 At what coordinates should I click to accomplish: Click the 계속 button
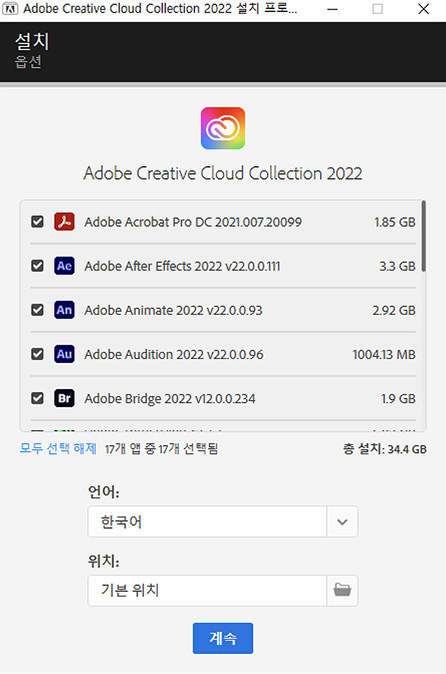coord(223,638)
